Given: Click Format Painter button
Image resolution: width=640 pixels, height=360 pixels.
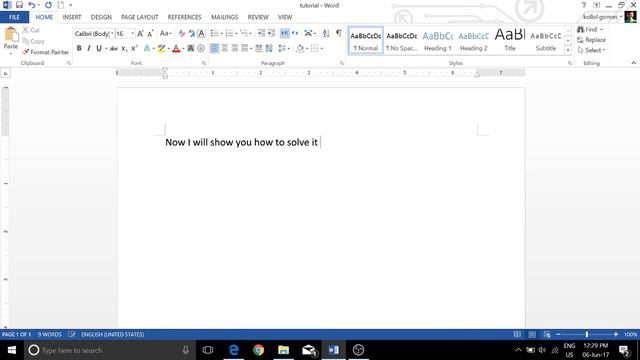Looking at the screenshot, I should 46,52.
